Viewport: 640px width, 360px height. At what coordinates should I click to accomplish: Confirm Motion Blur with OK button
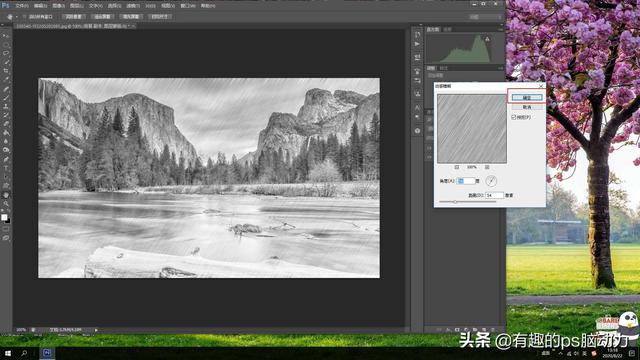pos(527,98)
